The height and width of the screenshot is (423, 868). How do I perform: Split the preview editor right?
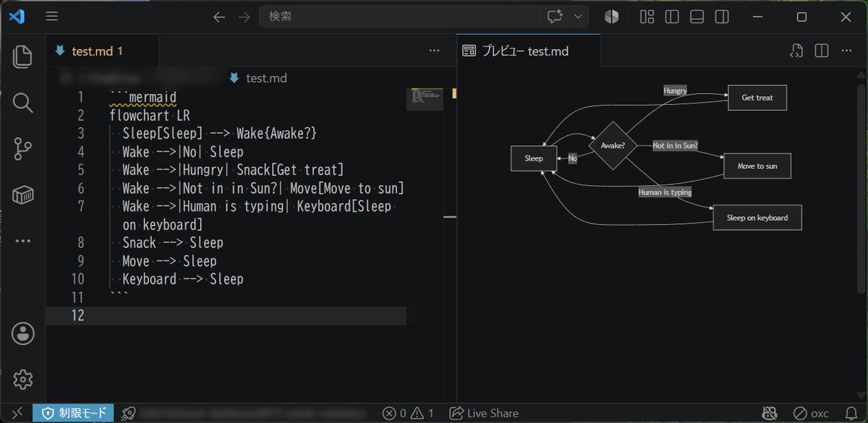(x=822, y=51)
